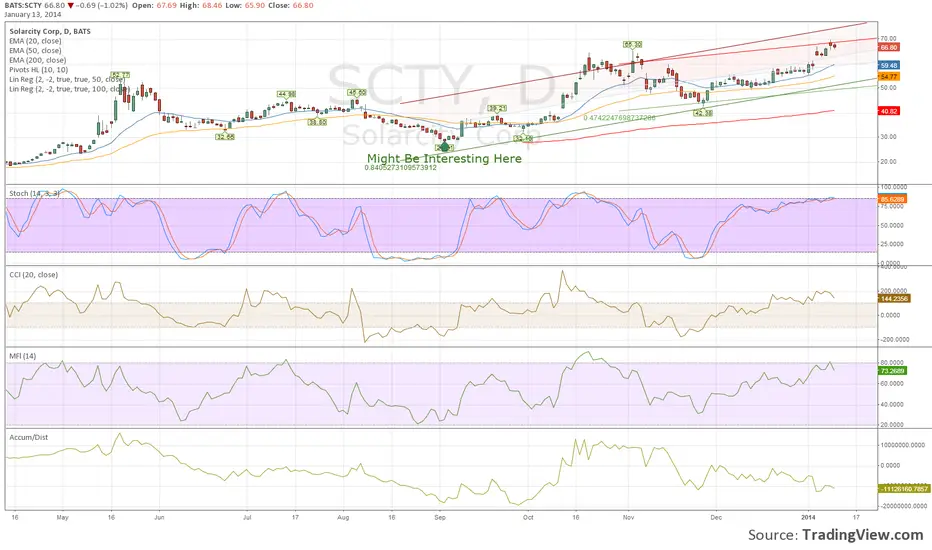Click the Nov label on time axis

[x=628, y=517]
